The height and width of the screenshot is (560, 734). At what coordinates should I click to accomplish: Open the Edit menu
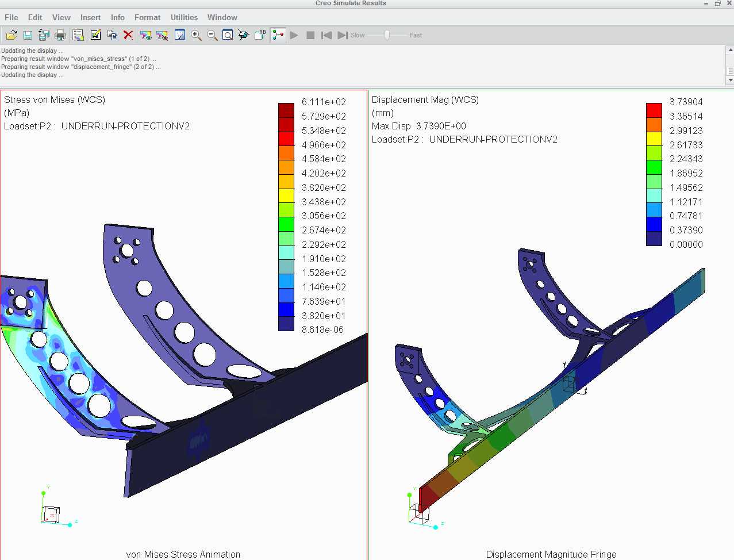tap(35, 17)
